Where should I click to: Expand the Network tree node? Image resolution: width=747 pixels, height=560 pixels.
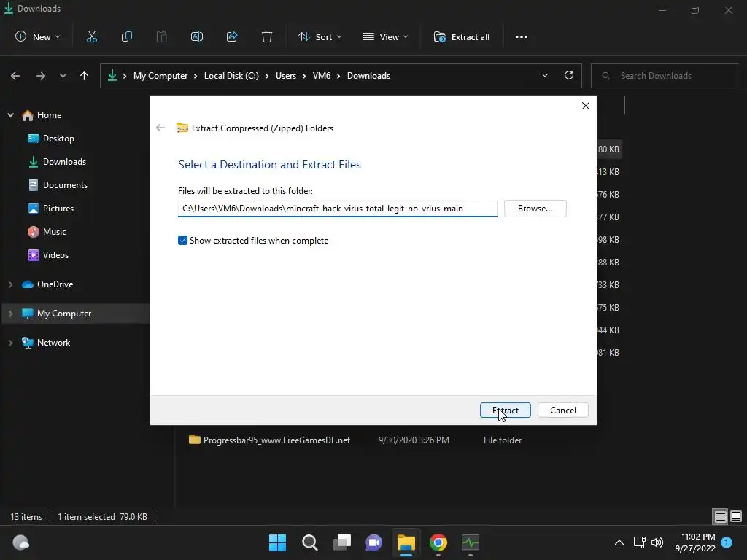coord(10,343)
